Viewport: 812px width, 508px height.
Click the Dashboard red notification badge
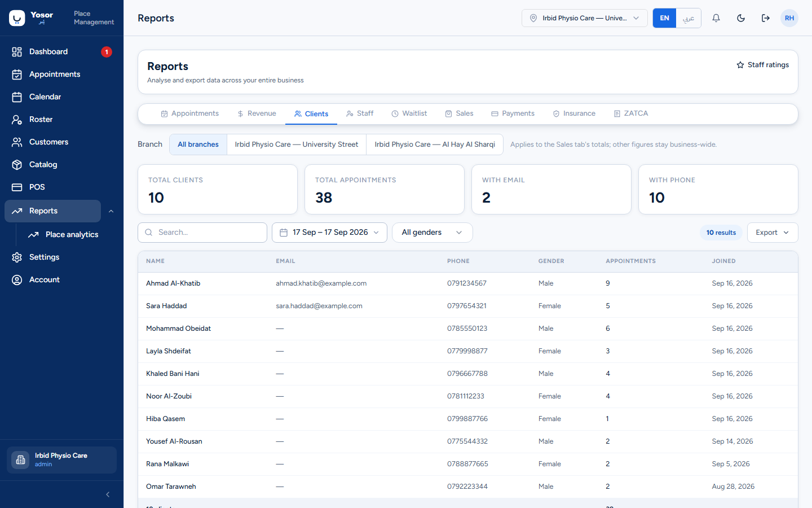pos(107,52)
